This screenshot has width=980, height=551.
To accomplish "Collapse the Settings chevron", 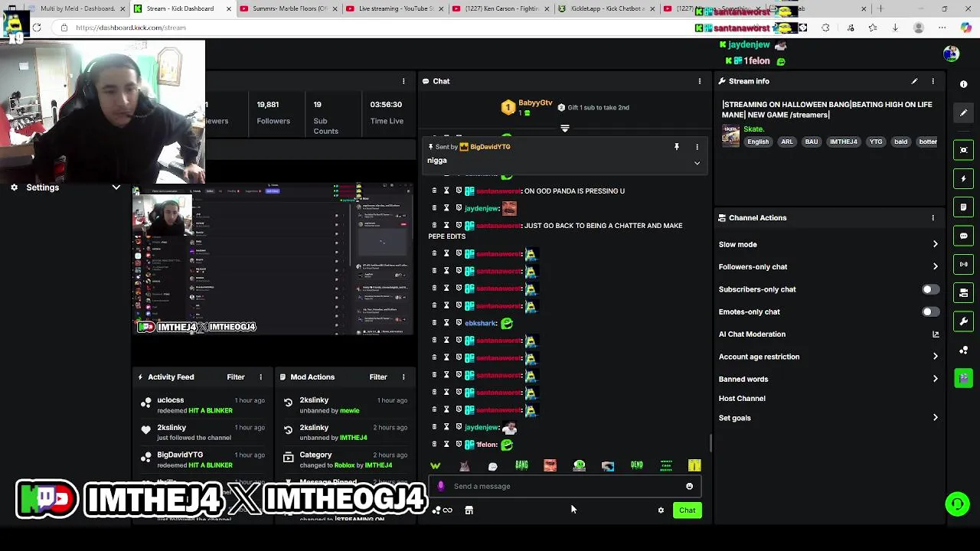I will [x=116, y=187].
